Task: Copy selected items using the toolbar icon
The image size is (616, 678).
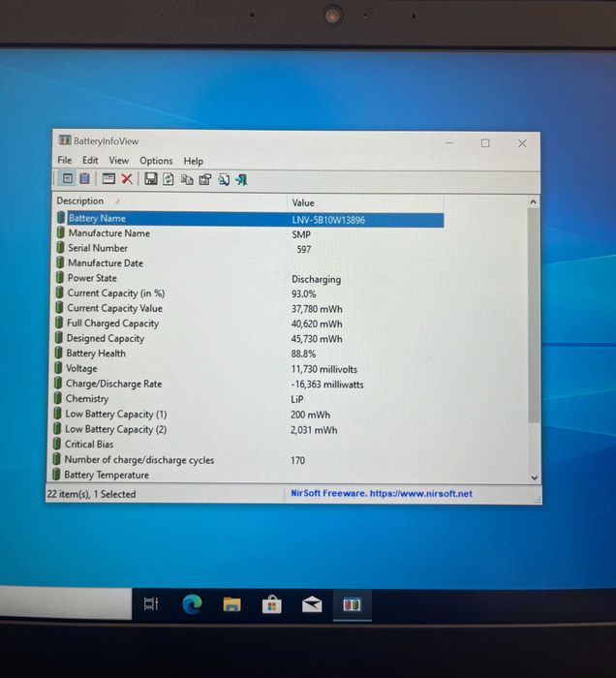Action: pyautogui.click(x=187, y=179)
